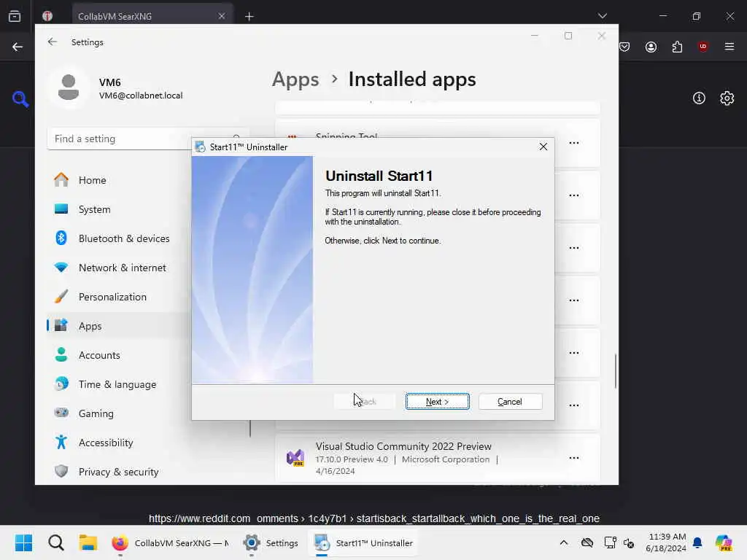The height and width of the screenshot is (560, 747).
Task: Click Firefox browser back arrow
Action: pos(18,47)
